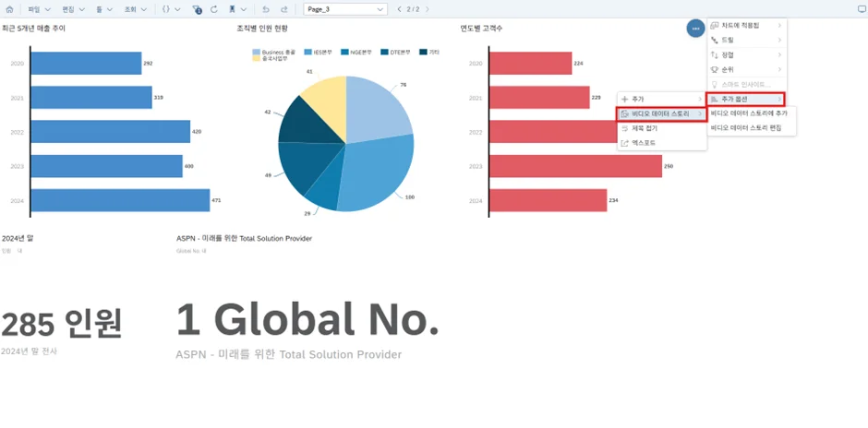Click the bookmark icon
This screenshot has width=868, height=428.
pyautogui.click(x=233, y=9)
